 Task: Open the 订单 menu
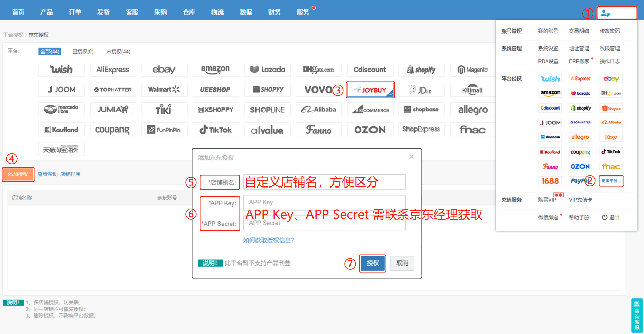point(75,12)
